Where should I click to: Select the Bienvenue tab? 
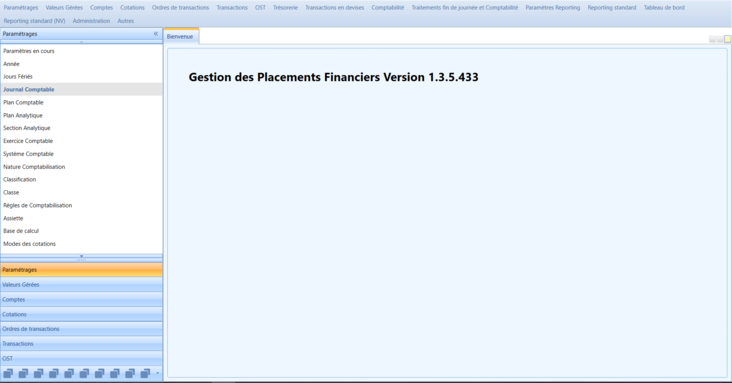point(180,36)
